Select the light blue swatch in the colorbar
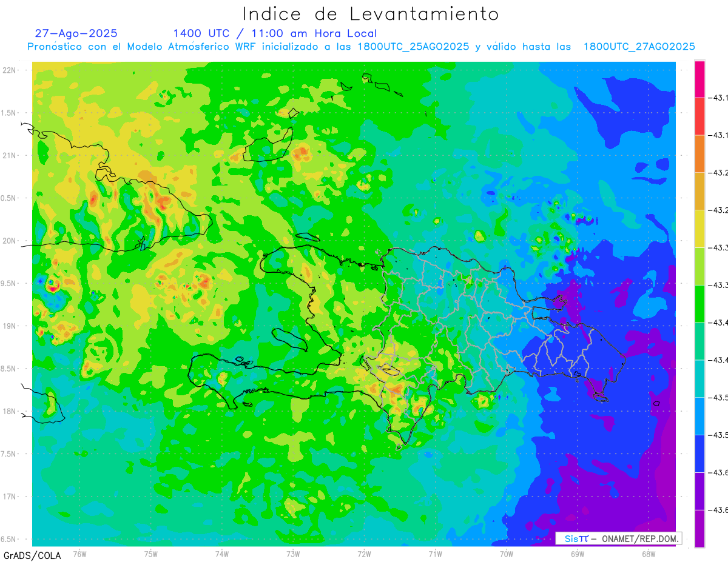The image size is (728, 562). pyautogui.click(x=699, y=416)
